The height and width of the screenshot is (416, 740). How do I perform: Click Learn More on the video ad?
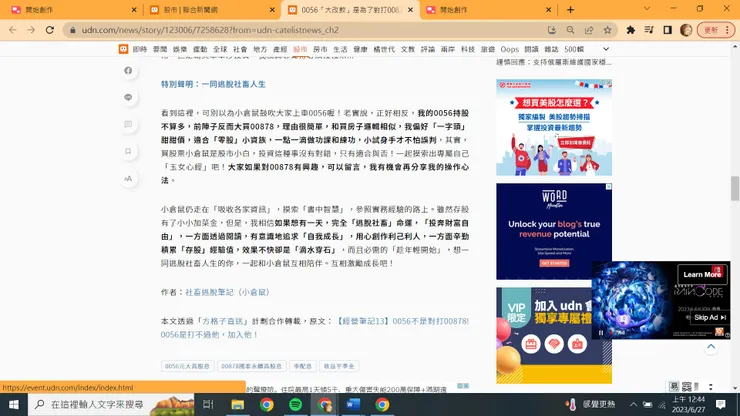click(702, 274)
